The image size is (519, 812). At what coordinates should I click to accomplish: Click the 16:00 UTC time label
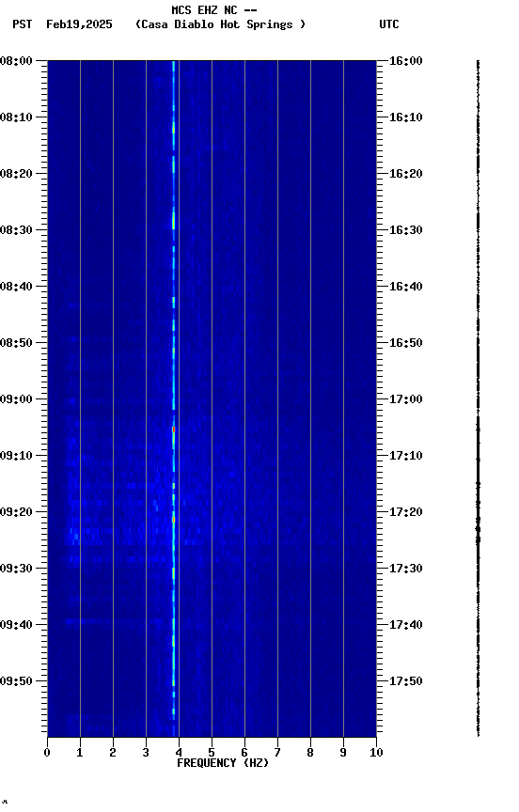click(x=406, y=61)
